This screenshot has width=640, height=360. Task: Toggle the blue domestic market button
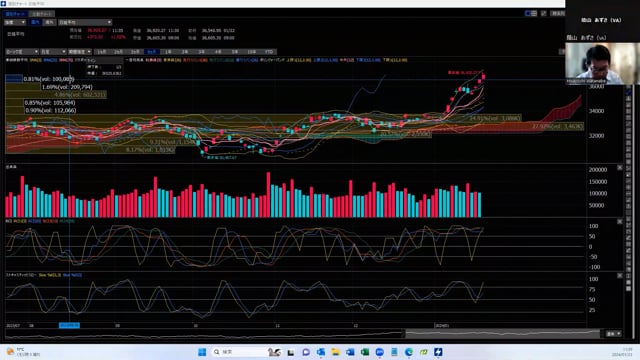(35, 22)
